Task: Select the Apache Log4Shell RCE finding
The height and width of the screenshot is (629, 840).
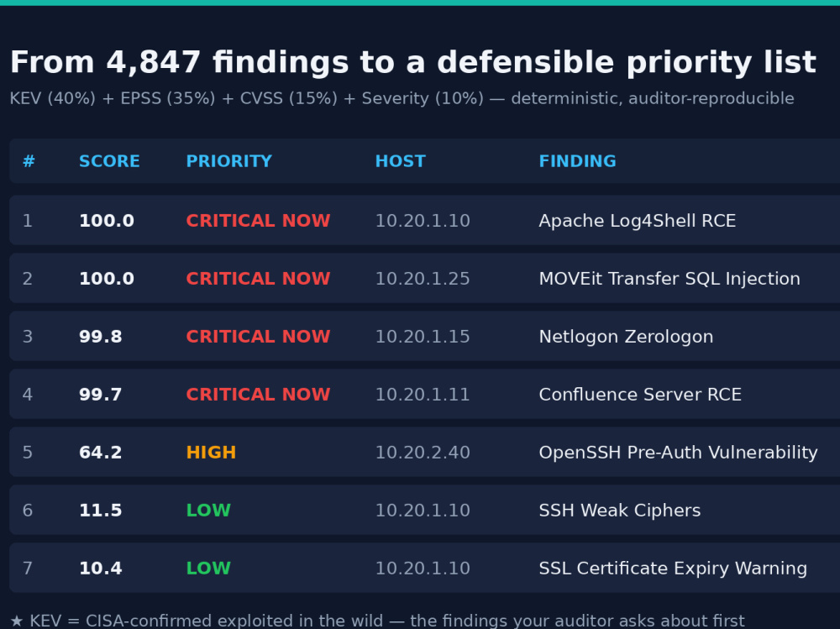Action: coord(637,221)
